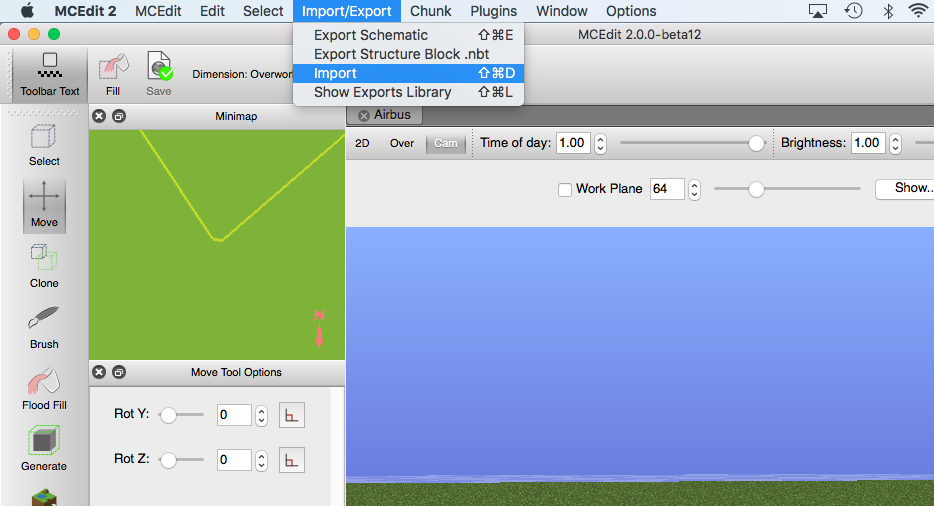Open the Select menu

point(263,11)
